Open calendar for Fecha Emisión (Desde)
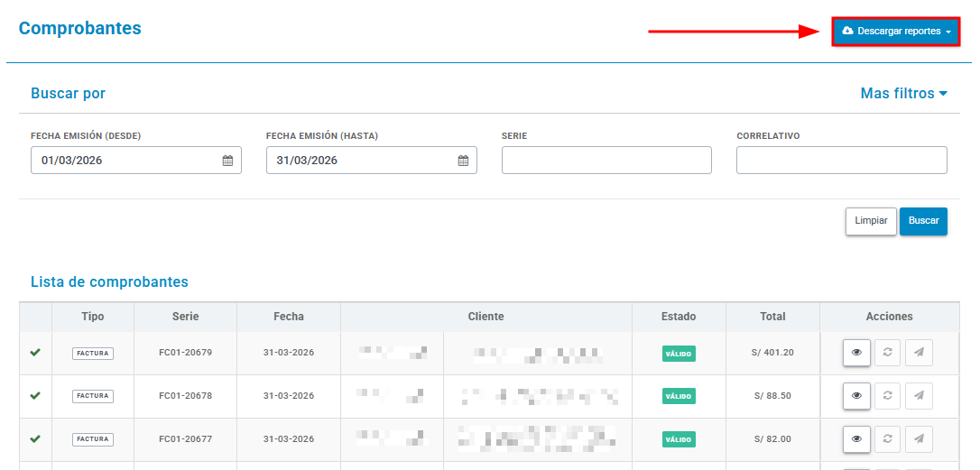 [227, 161]
